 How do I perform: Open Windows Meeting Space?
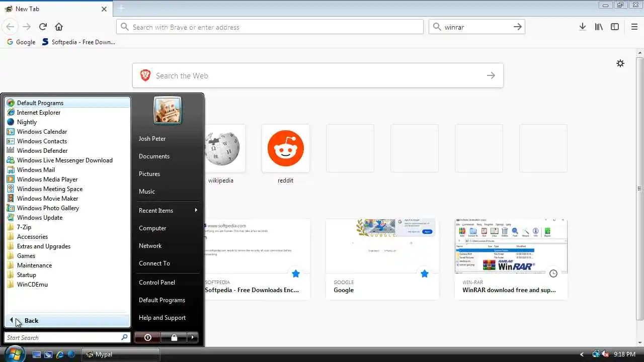coord(67,189)
